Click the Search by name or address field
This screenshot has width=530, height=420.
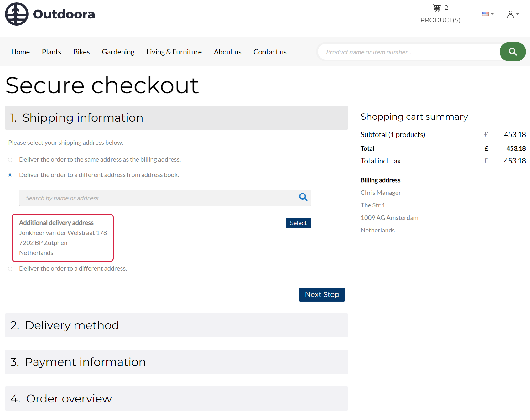click(x=157, y=198)
